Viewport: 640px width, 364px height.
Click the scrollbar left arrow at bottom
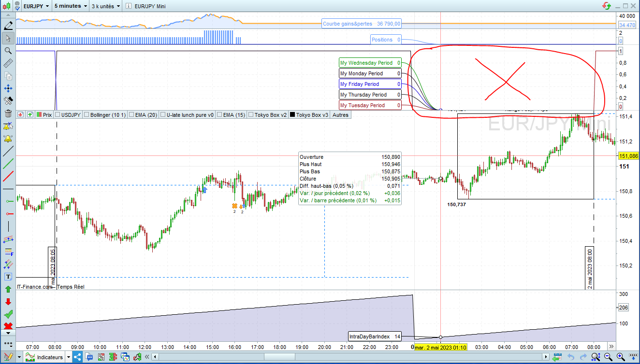(x=155, y=357)
